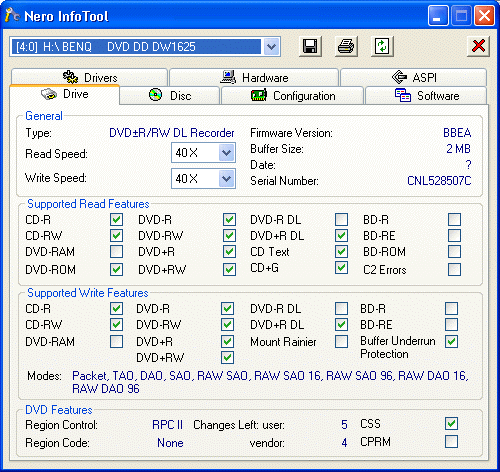Image resolution: width=500 pixels, height=472 pixels.
Task: Switch to the Disc tab
Action: click(170, 96)
